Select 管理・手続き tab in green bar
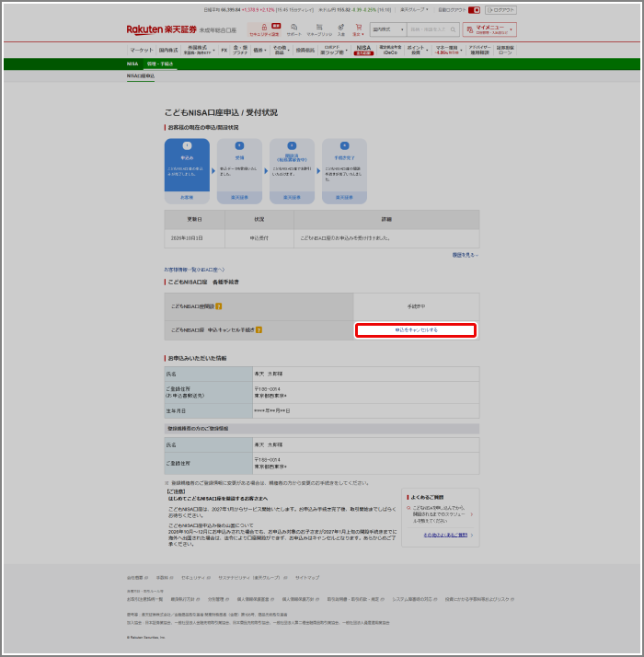644x657 pixels. click(160, 63)
